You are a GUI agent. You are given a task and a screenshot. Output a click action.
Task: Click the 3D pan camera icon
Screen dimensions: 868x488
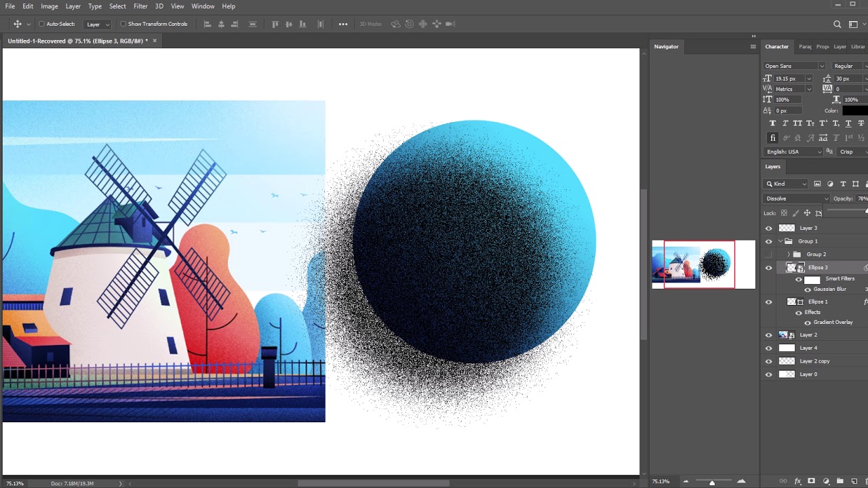pyautogui.click(x=423, y=24)
